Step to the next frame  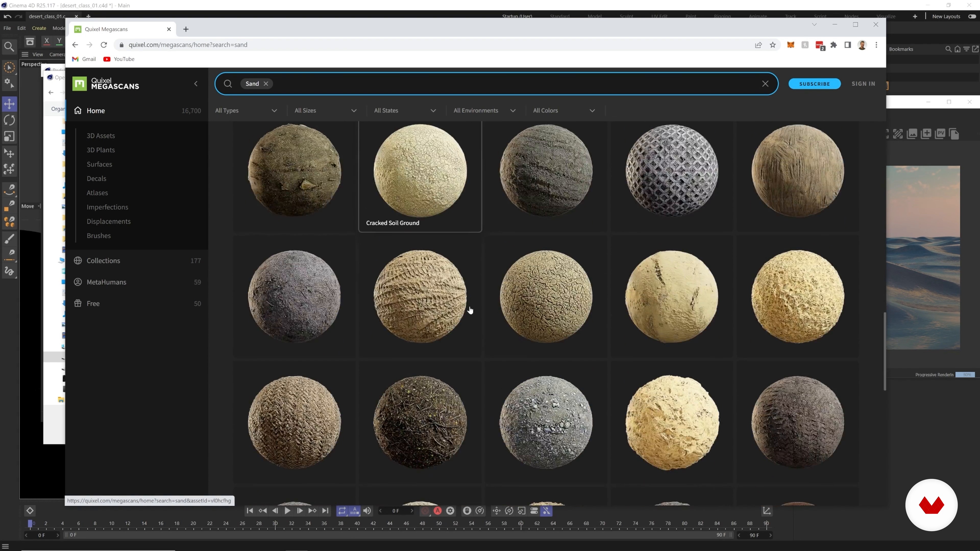(300, 511)
